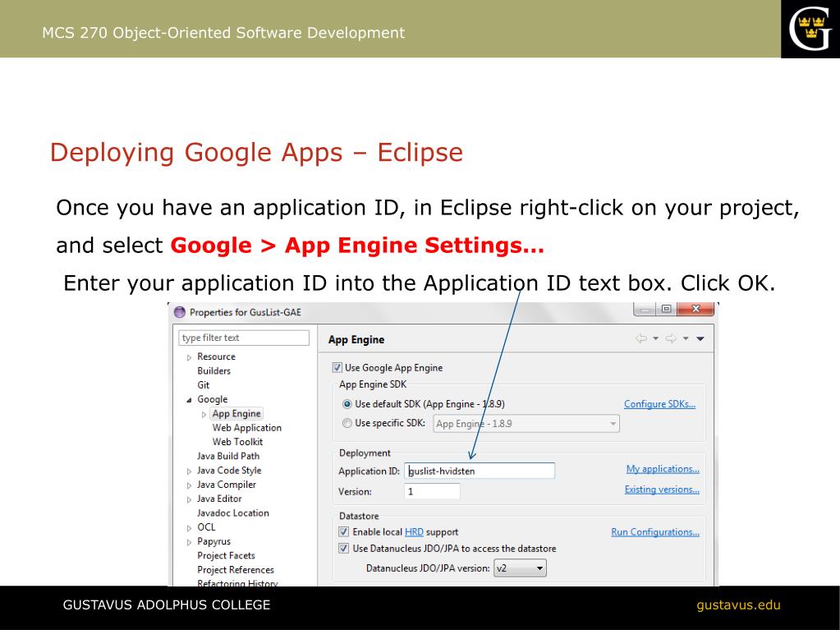Follow the HRD hyperlink in Datastore section
This screenshot has width=840, height=630.
click(x=414, y=532)
